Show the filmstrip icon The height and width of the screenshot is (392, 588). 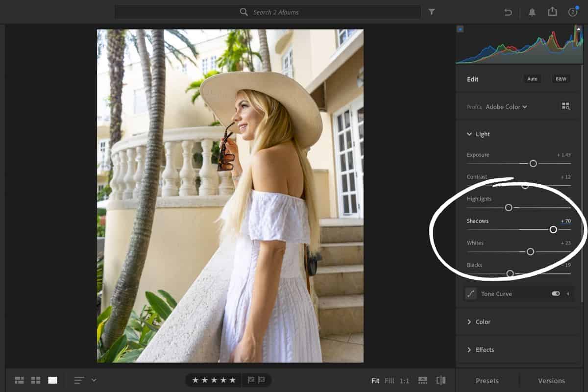pos(422,380)
